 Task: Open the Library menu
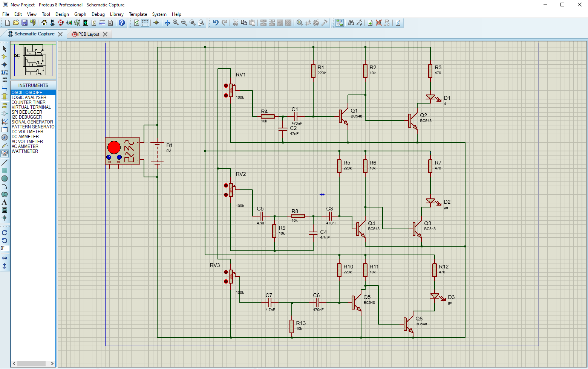coord(117,14)
